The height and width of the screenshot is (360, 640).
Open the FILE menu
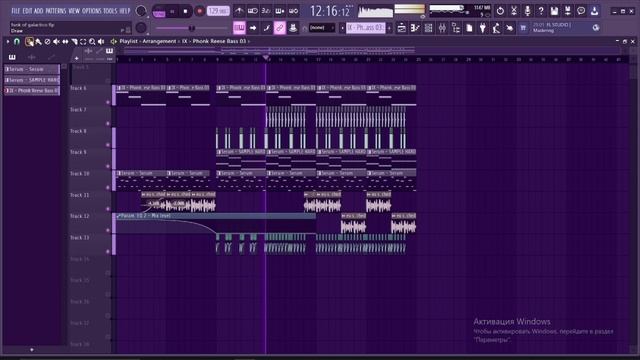(16, 11)
